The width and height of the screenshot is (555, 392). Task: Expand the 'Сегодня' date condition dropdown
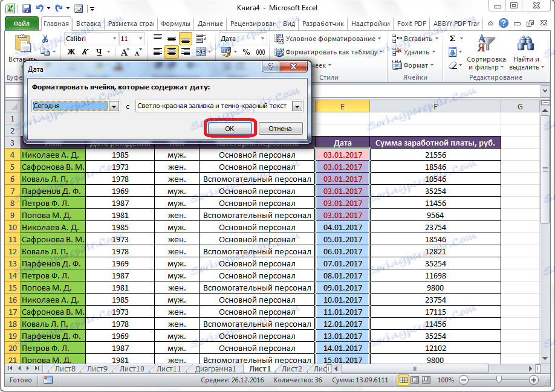(x=114, y=106)
